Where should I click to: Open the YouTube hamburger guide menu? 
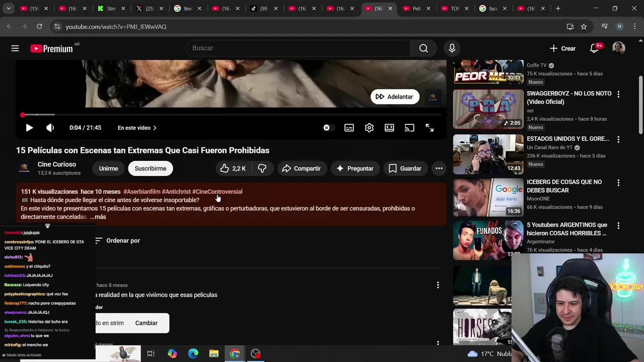[x=15, y=48]
